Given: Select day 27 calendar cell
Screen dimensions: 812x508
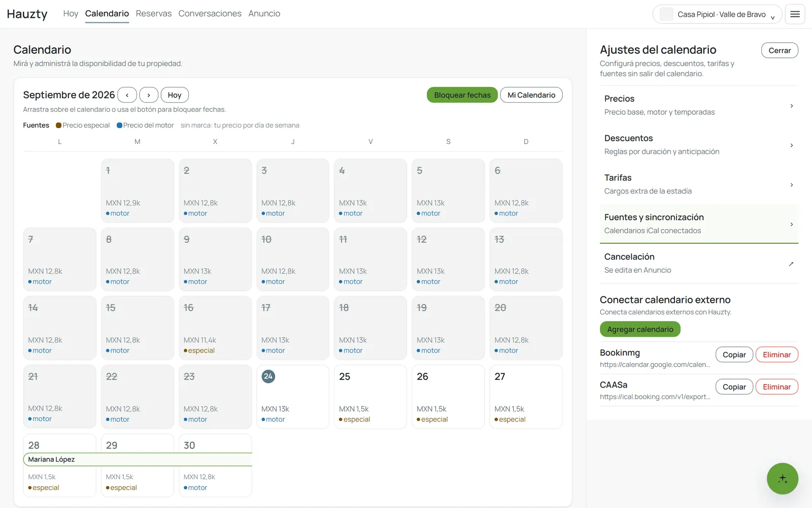Looking at the screenshot, I should 526,397.
